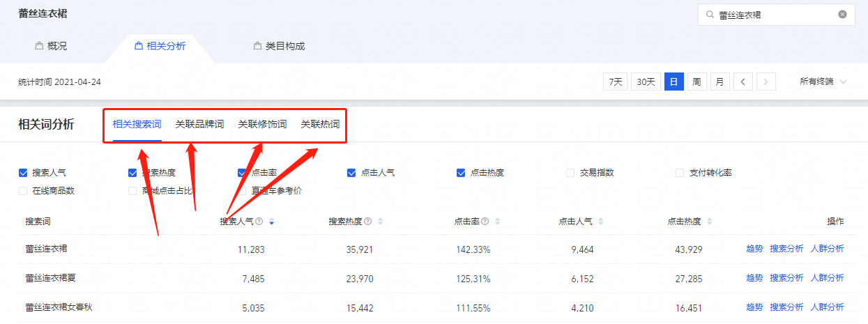Viewport: 868px width, 324px height.
Task: Enable the 支付转化率 checkbox
Action: point(680,173)
